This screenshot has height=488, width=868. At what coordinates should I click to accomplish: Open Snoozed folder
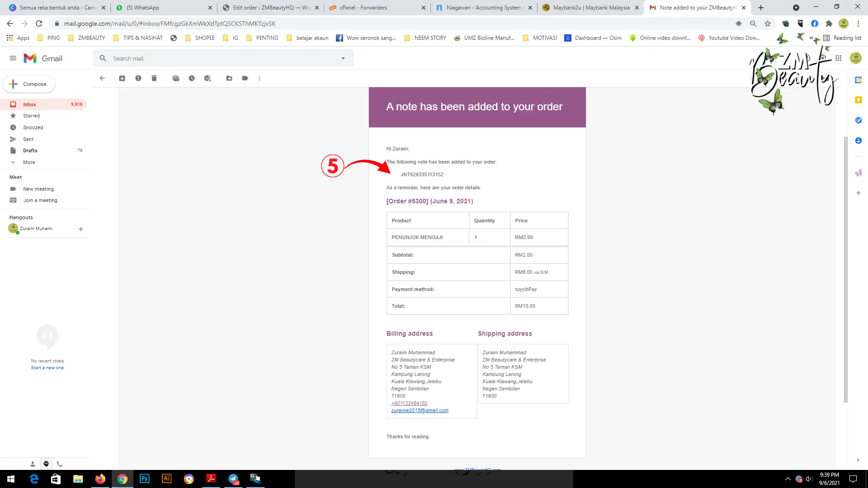(x=43, y=127)
